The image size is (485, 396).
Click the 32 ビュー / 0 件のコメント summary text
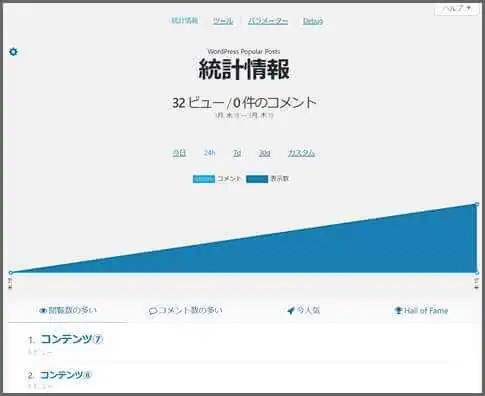click(244, 102)
